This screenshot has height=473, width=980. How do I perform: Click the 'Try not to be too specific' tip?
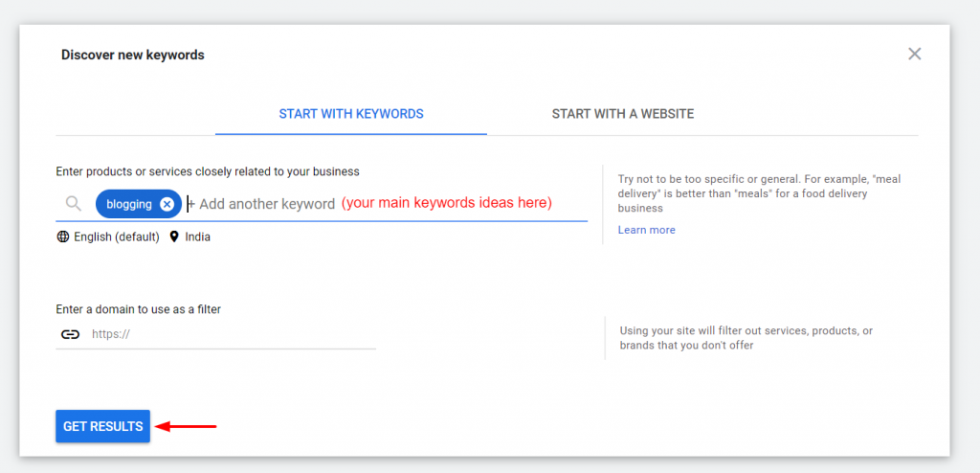(x=759, y=193)
